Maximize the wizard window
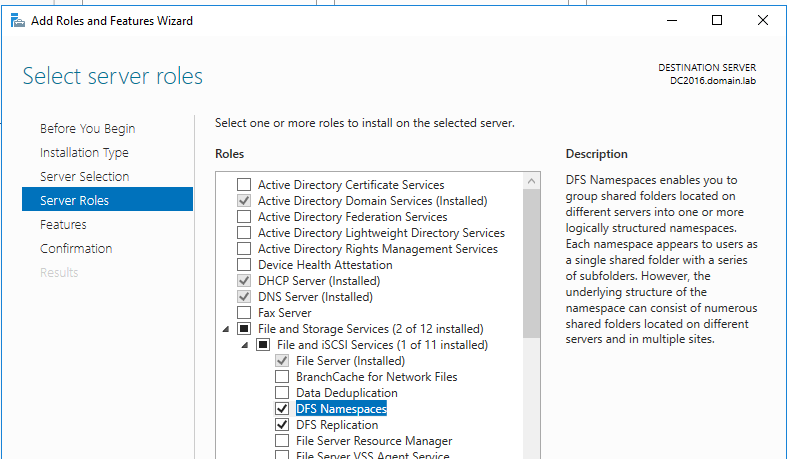Screen dimensions: 787x459 [x=716, y=20]
